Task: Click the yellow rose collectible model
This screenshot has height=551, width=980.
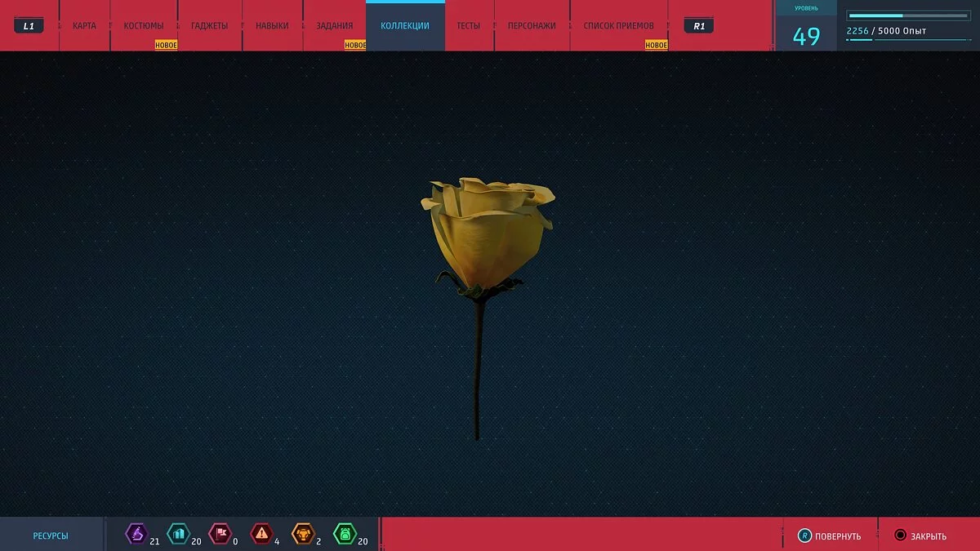Action: (488, 308)
